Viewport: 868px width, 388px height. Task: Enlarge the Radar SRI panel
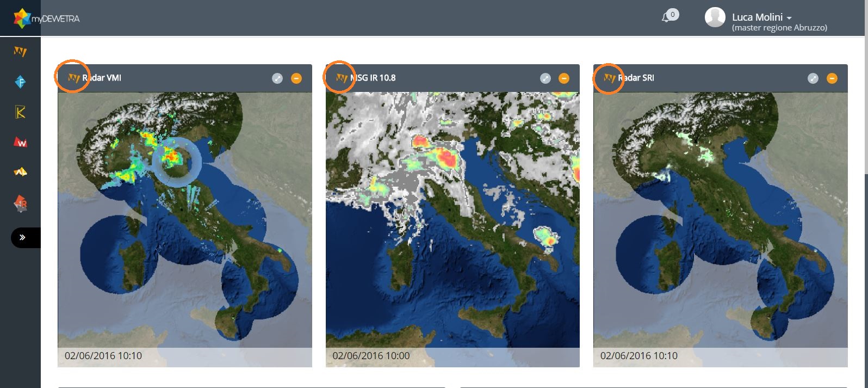[813, 78]
